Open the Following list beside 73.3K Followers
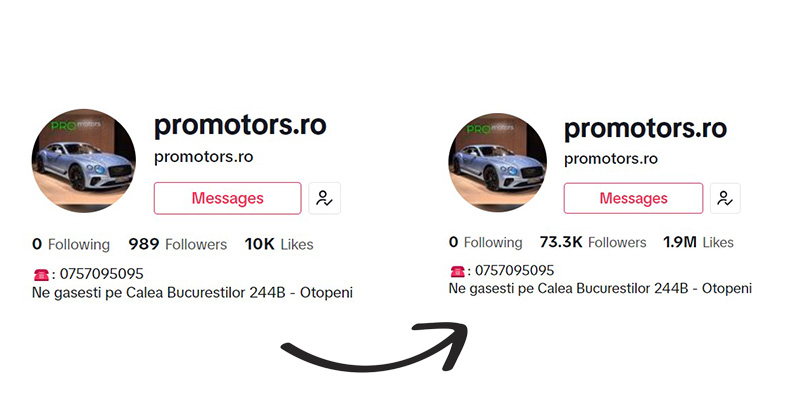Viewport: 800px width, 400px height. pyautogui.click(x=486, y=242)
